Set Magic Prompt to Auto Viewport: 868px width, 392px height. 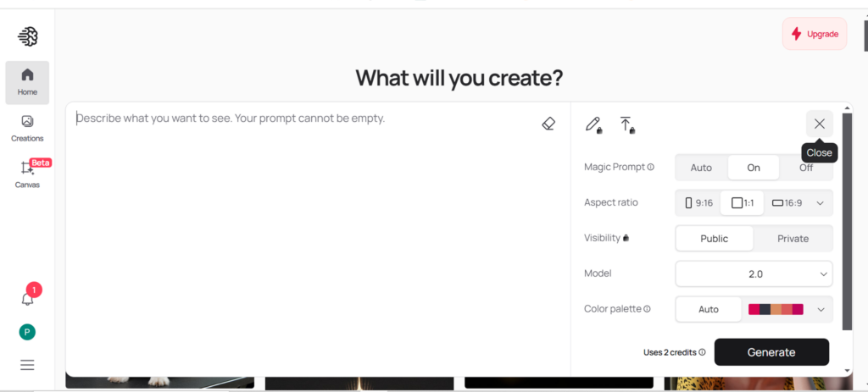tap(701, 168)
